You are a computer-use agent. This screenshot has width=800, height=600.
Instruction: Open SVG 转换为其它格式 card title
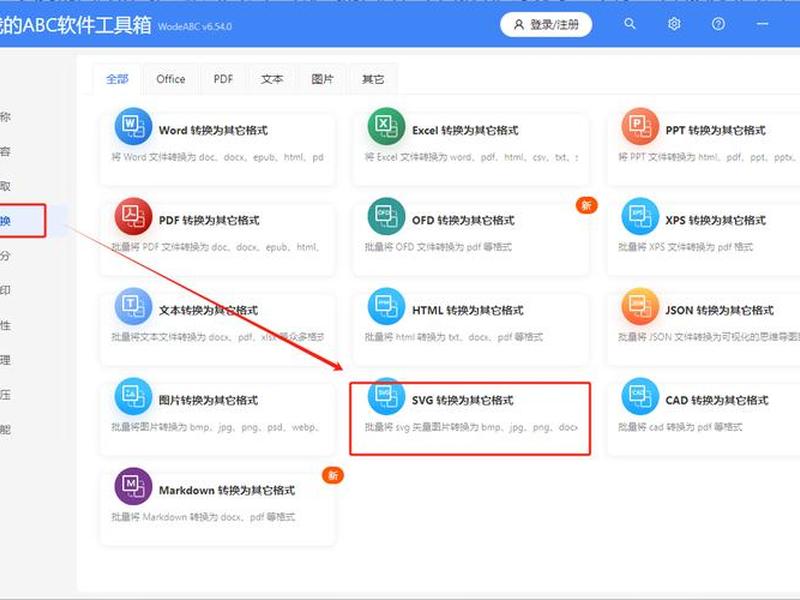463,400
